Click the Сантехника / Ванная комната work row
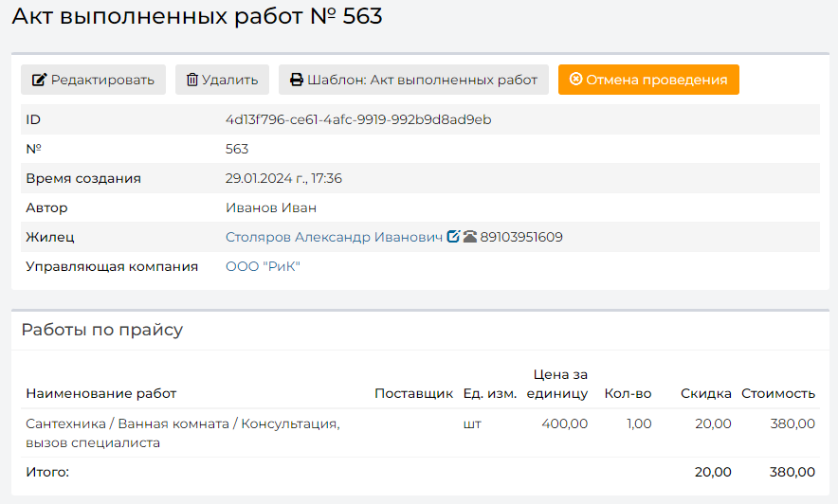 420,433
